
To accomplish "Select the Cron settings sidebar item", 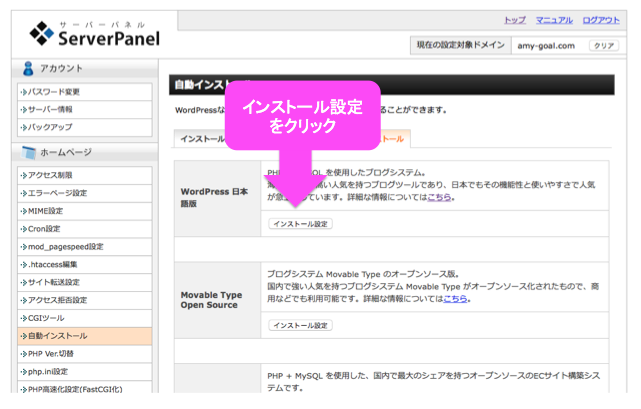I will [x=85, y=229].
